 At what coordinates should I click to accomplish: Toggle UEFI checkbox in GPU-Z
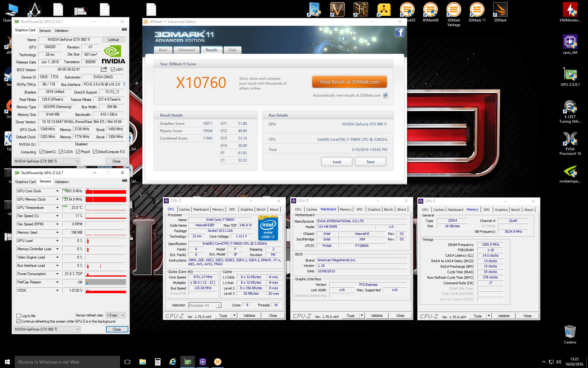[113, 70]
